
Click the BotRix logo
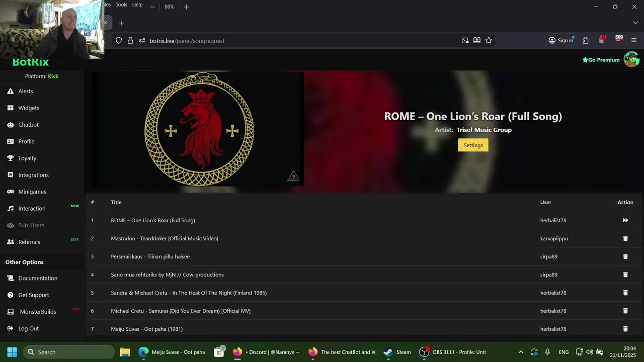tap(31, 62)
